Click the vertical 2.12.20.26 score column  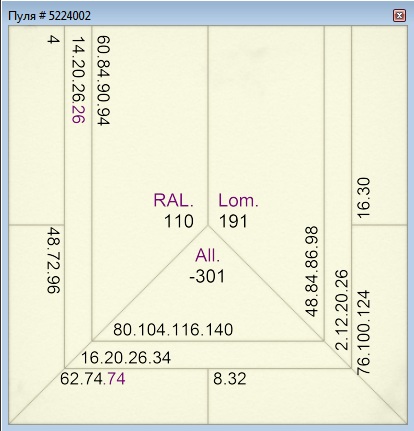pyautogui.click(x=341, y=310)
